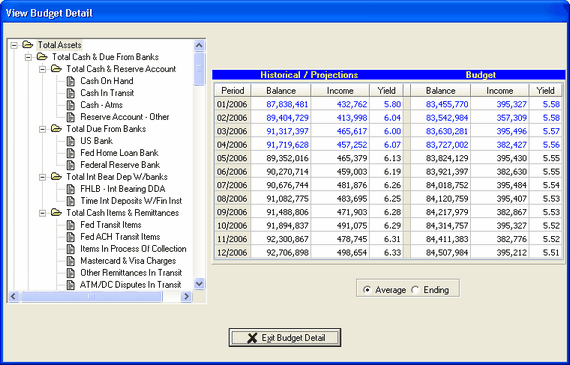Click the US Bank document icon
This screenshot has height=365, width=570.
point(71,141)
